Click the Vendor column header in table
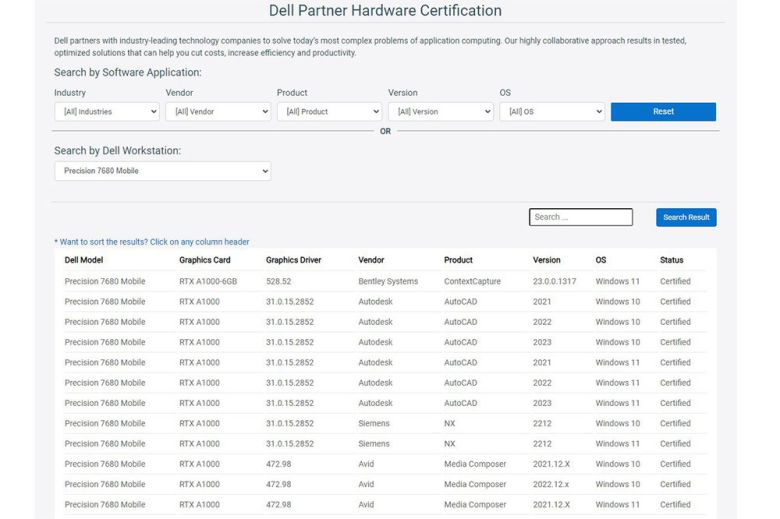The image size is (780, 519). click(371, 260)
